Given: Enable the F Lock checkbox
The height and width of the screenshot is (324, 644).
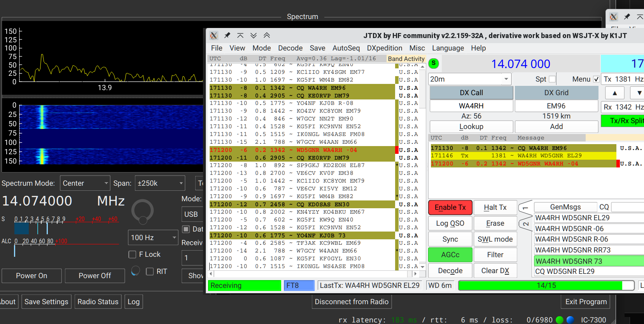Looking at the screenshot, I should (133, 254).
